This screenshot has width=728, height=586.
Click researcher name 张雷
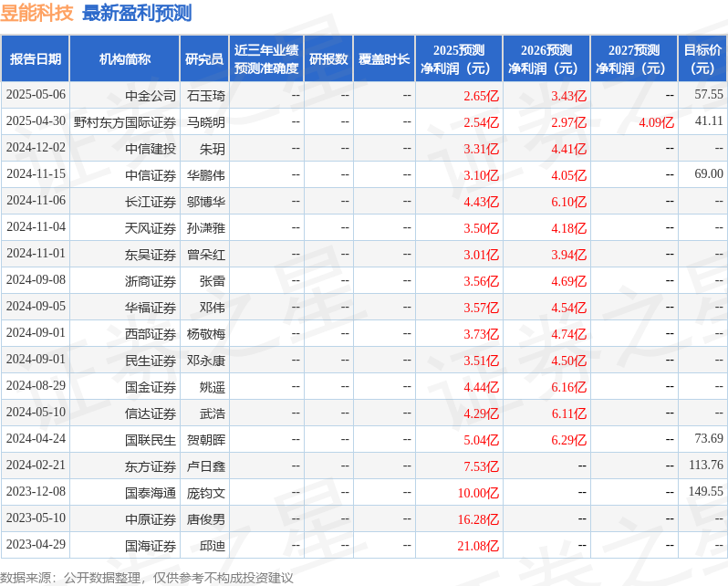coord(213,281)
